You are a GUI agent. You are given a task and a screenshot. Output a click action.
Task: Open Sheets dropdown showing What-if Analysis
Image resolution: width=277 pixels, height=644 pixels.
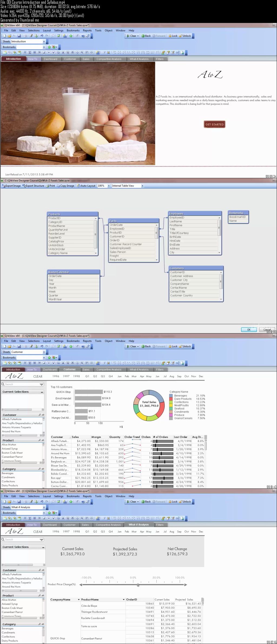pos(44,507)
